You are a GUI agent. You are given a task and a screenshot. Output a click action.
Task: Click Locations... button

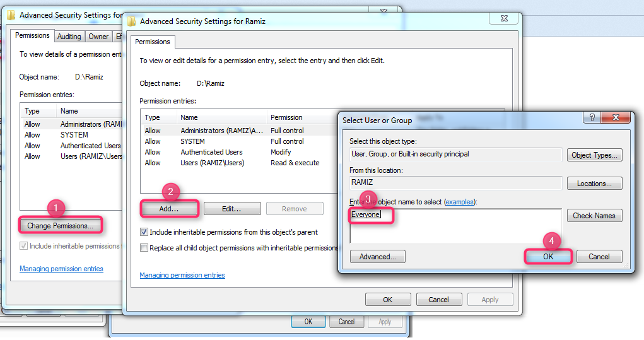pos(594,184)
